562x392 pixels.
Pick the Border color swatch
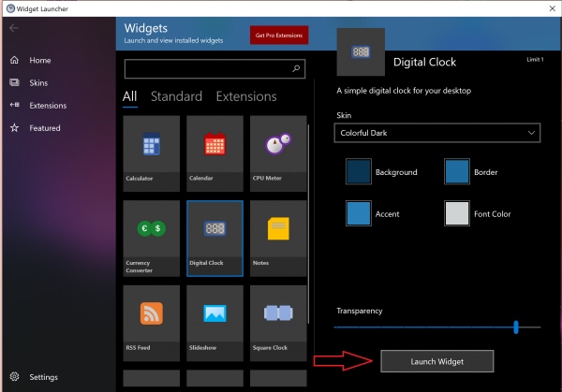coord(457,171)
